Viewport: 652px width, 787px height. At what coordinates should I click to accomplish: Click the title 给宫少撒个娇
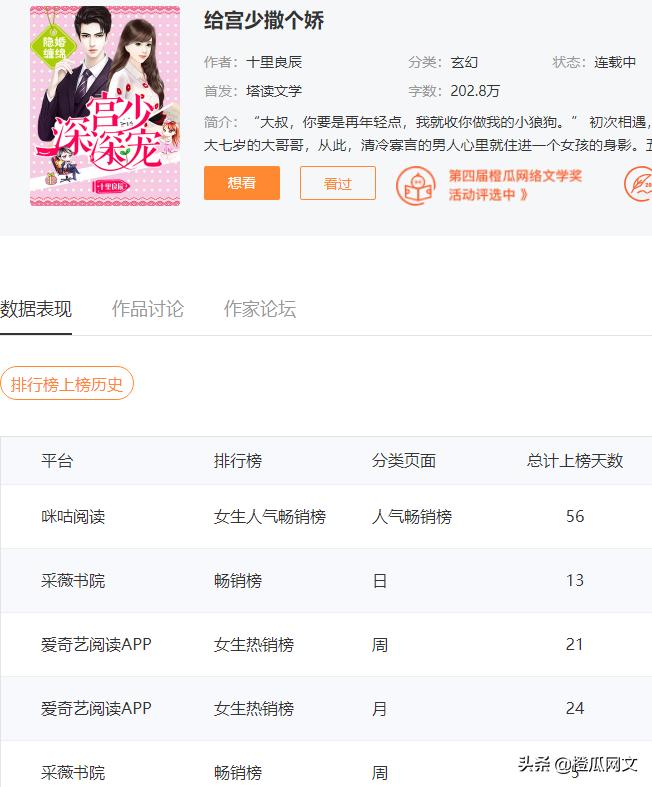point(264,21)
